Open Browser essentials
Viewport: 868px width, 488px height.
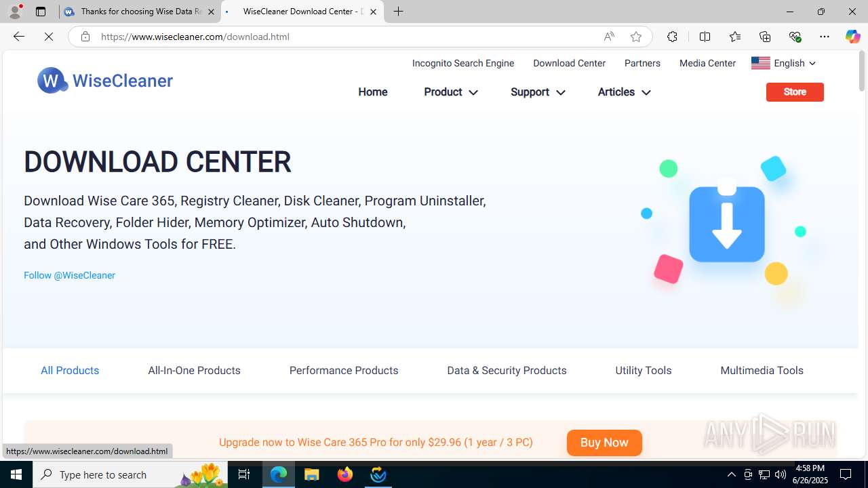795,37
